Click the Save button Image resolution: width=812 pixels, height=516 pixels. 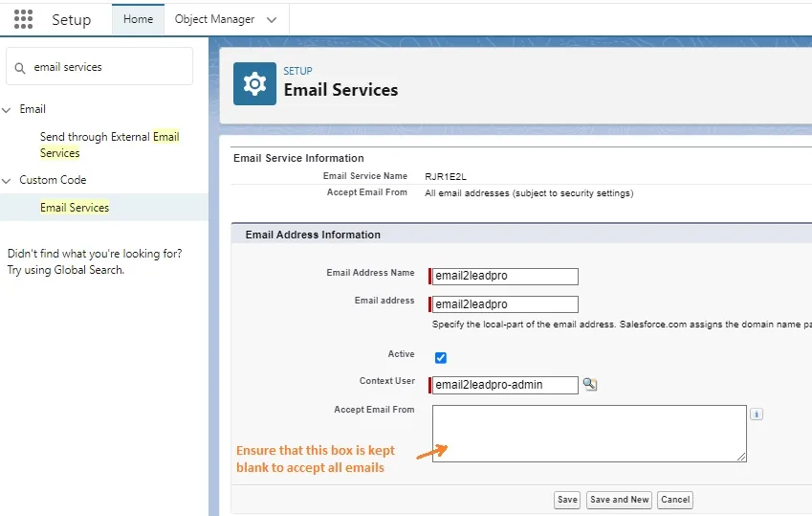pos(567,500)
